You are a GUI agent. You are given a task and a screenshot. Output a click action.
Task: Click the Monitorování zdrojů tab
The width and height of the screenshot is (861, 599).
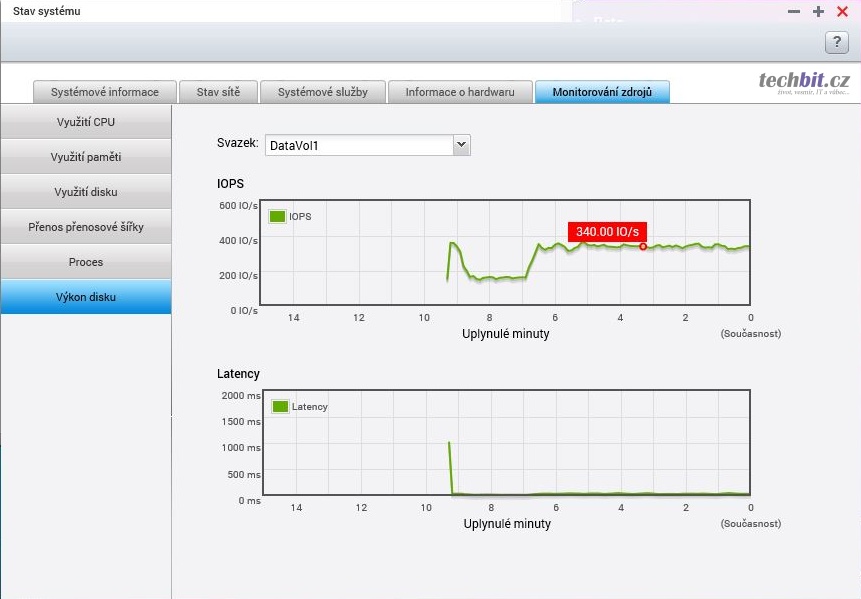tap(602, 92)
